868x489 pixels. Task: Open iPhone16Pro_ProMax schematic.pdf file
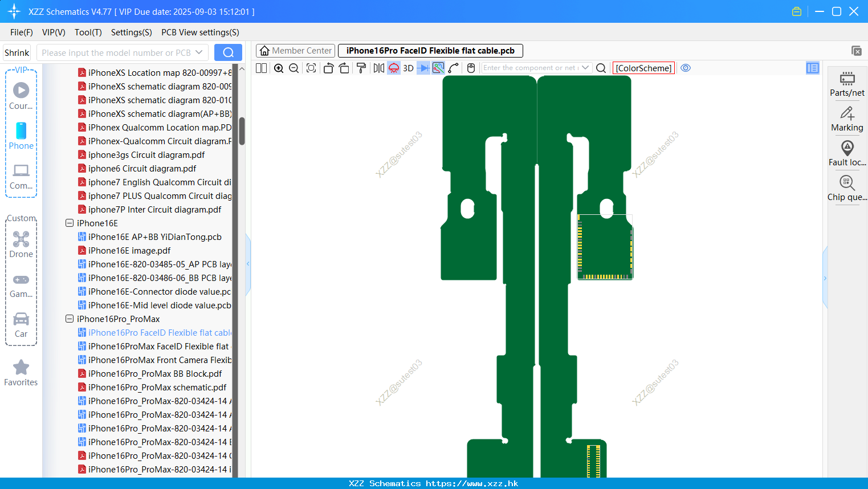point(157,388)
